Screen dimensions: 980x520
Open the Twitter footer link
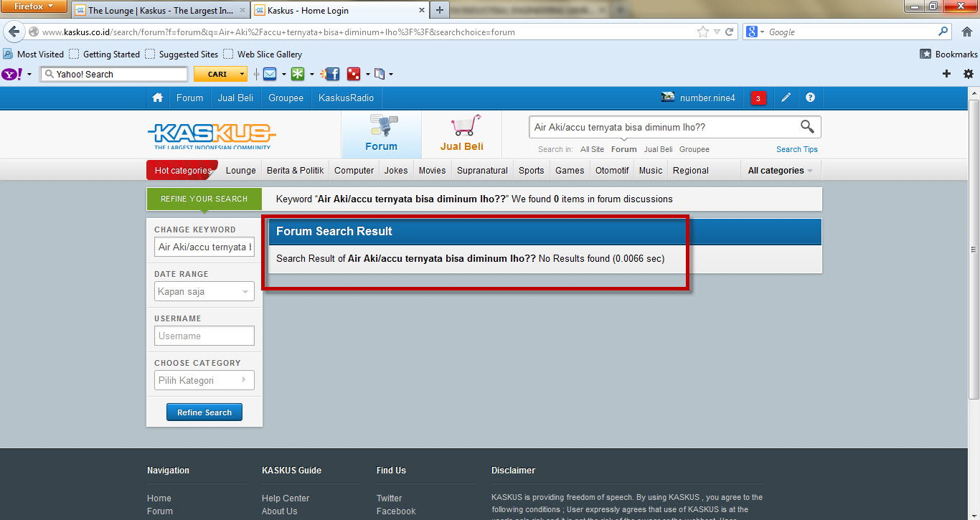click(390, 498)
